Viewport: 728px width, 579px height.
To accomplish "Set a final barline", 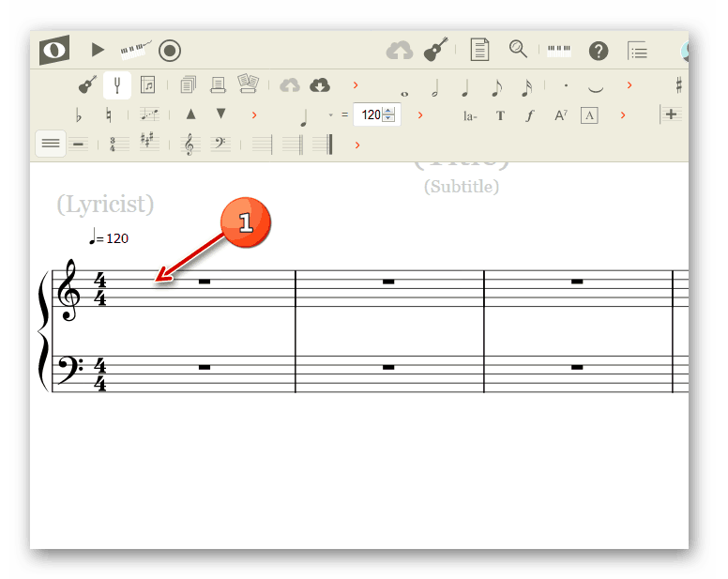I will [x=323, y=145].
